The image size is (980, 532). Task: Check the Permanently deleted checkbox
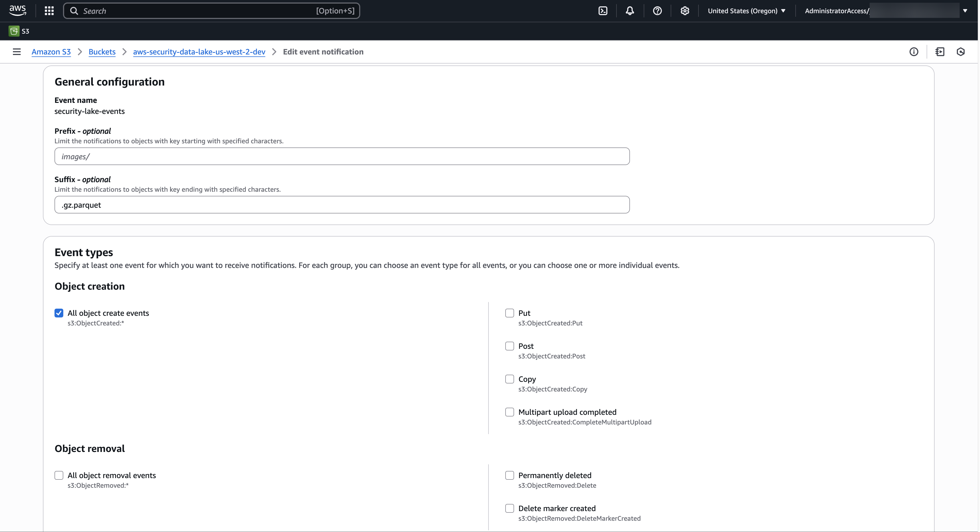pos(509,475)
